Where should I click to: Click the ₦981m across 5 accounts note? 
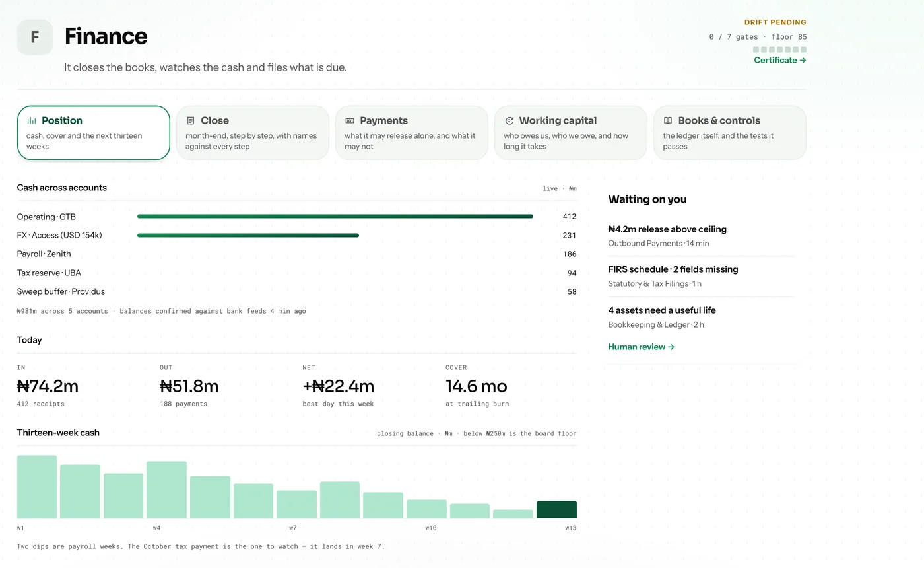pyautogui.click(x=161, y=311)
